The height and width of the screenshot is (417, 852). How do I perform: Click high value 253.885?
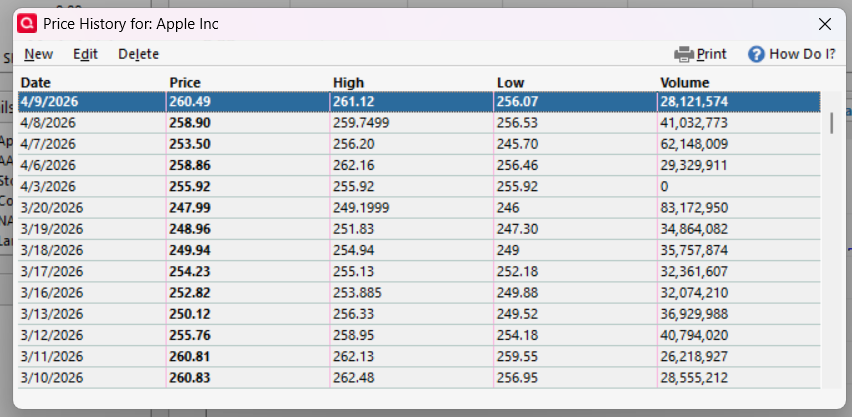click(x=357, y=292)
